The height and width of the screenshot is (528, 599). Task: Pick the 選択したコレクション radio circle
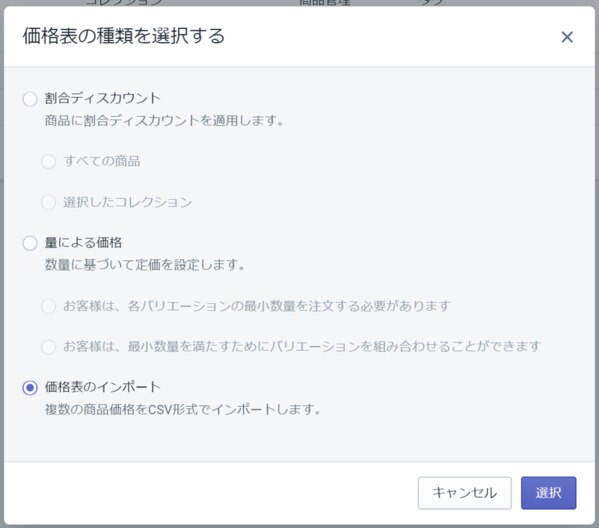pos(49,202)
